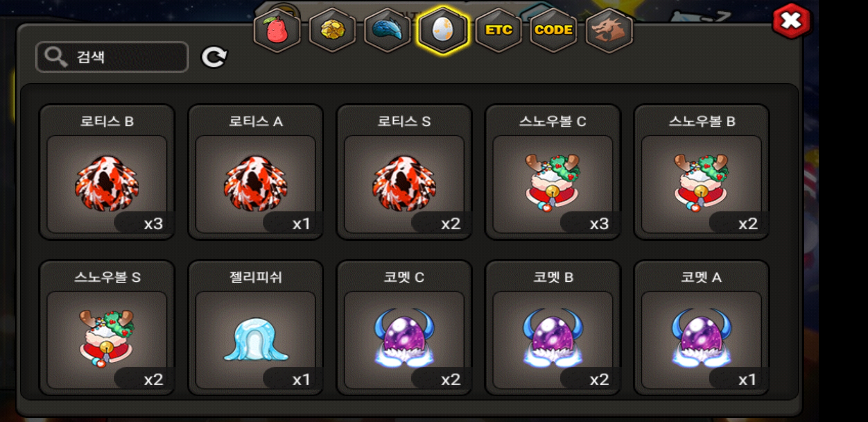Choose the 스노우볼 B egg
Screen dimensions: 868x422
tap(701, 172)
